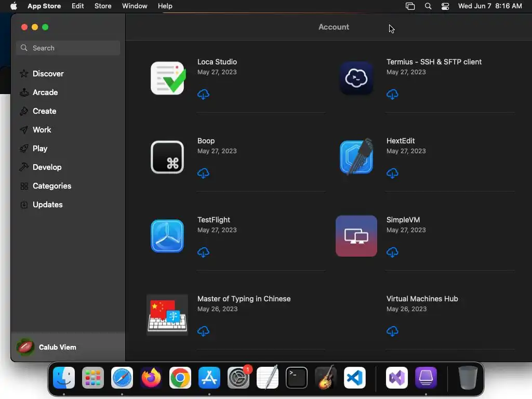532x399 pixels.
Task: Redownload Boop using cloud icon
Action: pyautogui.click(x=203, y=173)
